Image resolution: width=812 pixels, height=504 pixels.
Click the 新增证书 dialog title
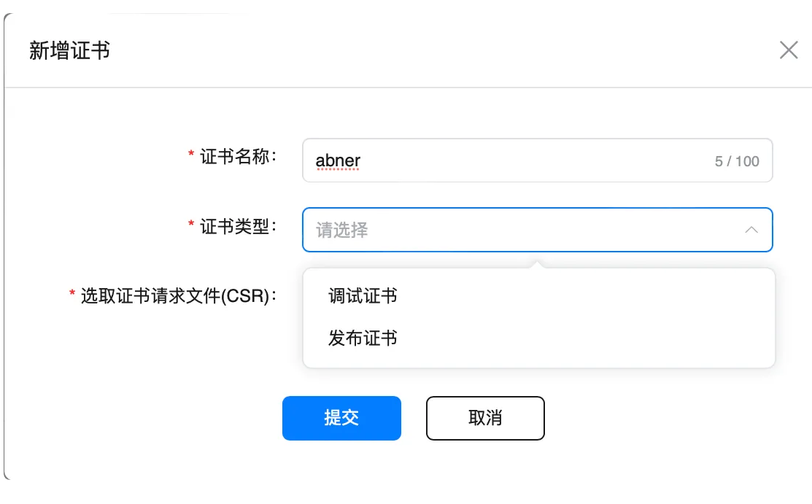point(69,51)
